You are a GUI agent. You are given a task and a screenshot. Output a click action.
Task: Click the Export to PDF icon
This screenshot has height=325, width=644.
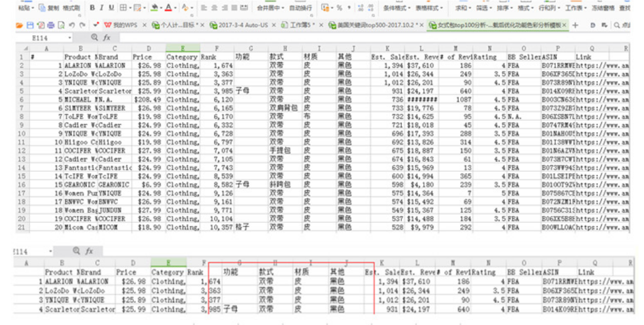(41, 25)
